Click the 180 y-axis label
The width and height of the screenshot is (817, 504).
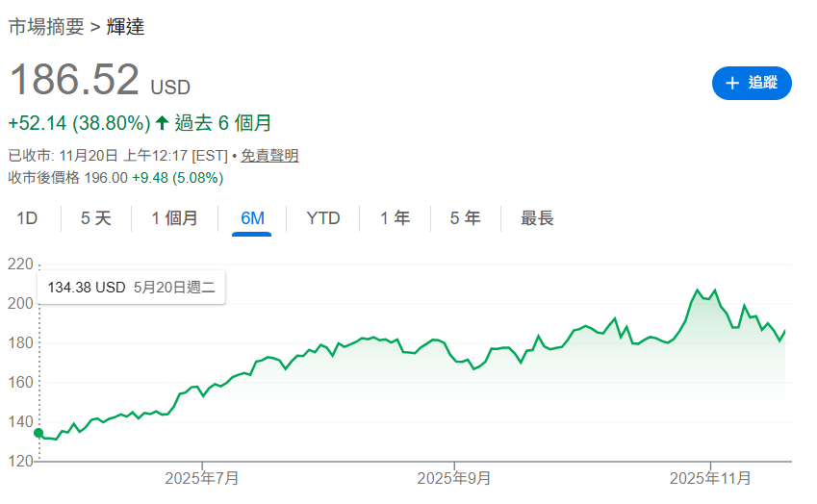pos(20,343)
